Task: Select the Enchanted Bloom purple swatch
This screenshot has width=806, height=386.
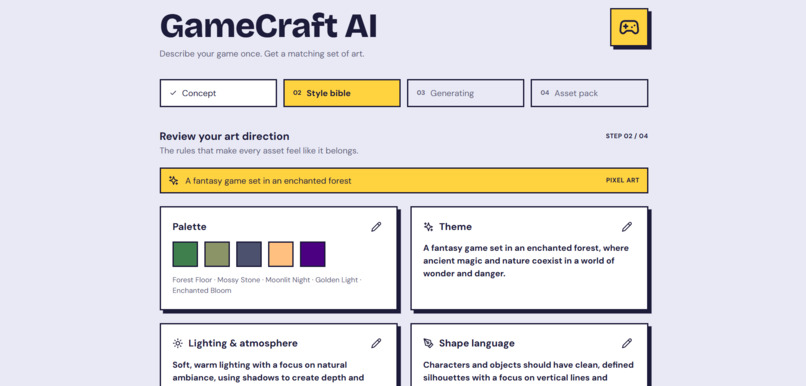Action: coord(313,254)
